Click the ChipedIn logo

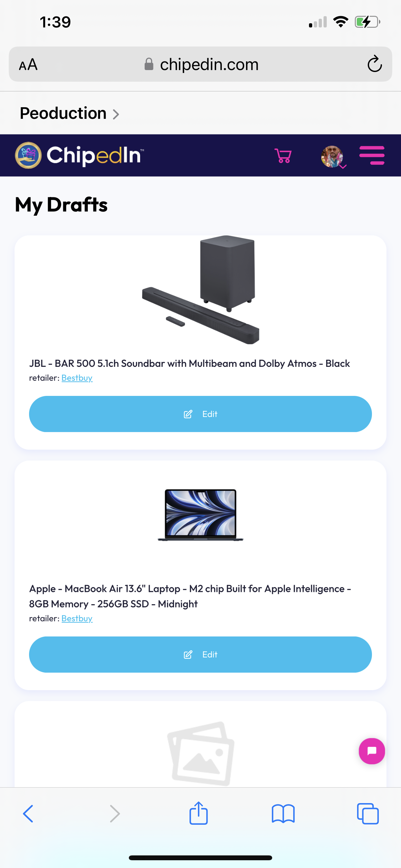[79, 155]
